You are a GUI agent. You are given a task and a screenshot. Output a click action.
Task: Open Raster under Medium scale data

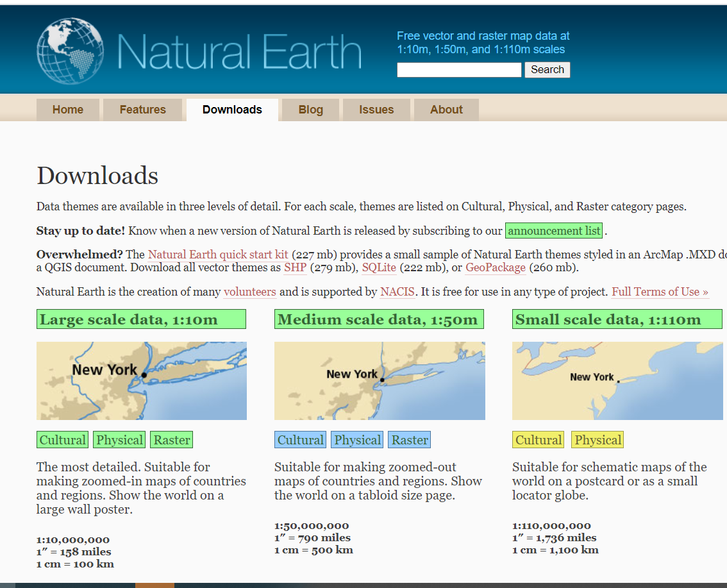(x=409, y=440)
